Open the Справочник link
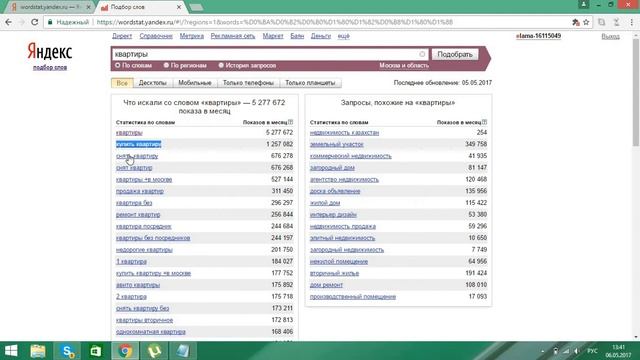 (x=156, y=36)
